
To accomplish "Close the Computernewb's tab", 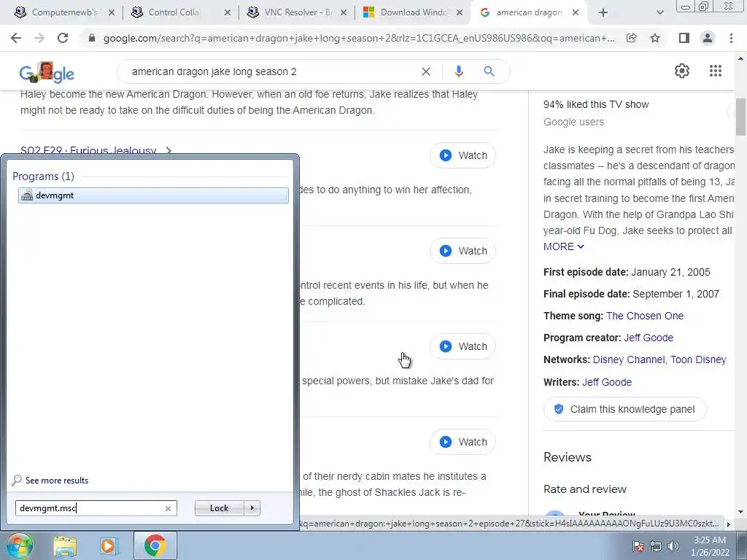I will click(x=112, y=13).
